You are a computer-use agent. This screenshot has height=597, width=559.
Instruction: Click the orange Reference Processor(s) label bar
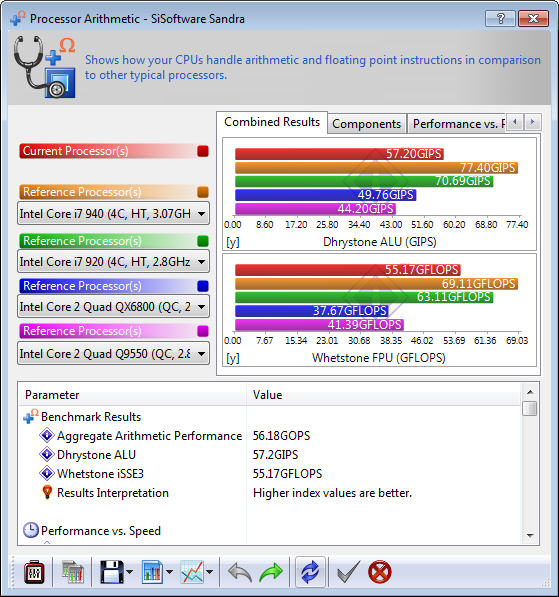click(107, 192)
